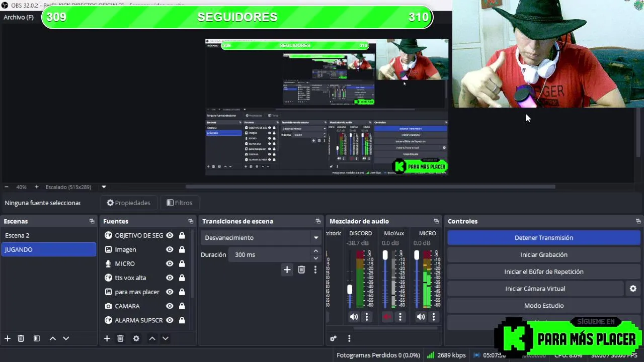The width and height of the screenshot is (644, 362).
Task: Click the 300 ms duration field
Action: point(270,255)
